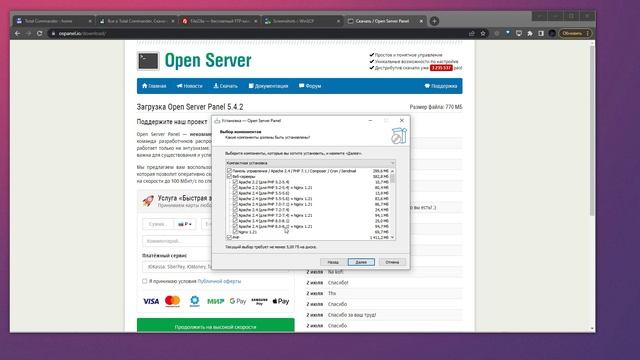
Task: Open the Публичной оферты link
Action: tap(219, 281)
